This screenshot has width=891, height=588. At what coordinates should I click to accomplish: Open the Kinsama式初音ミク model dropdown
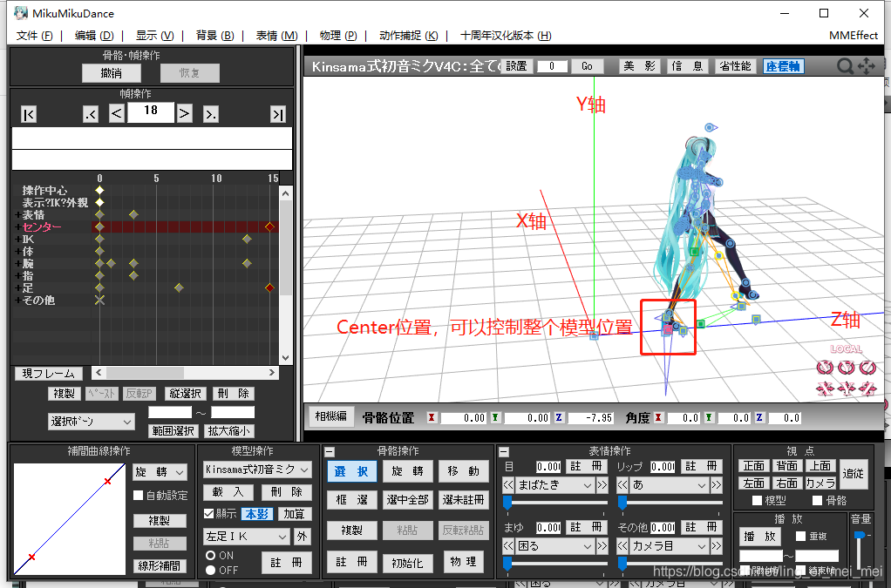pyautogui.click(x=257, y=470)
